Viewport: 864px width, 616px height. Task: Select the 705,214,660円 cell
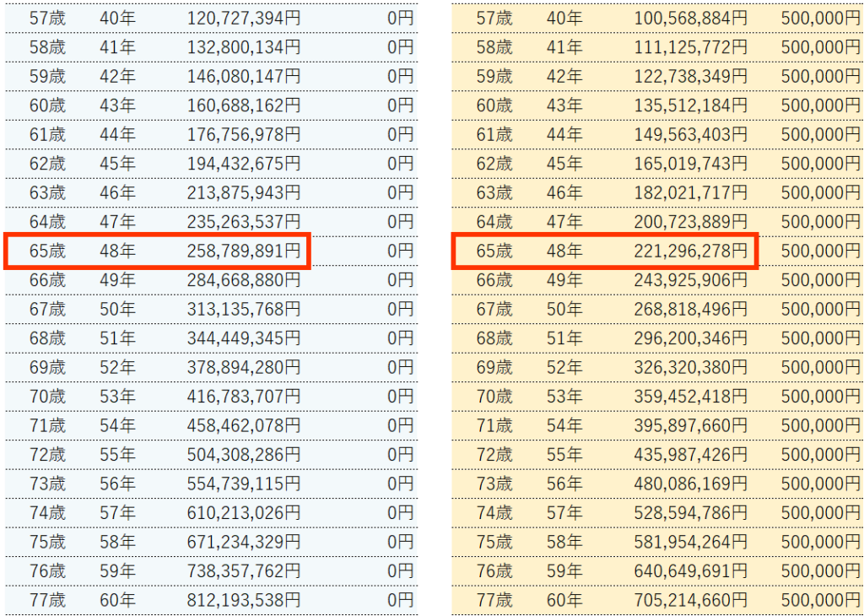coord(690,600)
